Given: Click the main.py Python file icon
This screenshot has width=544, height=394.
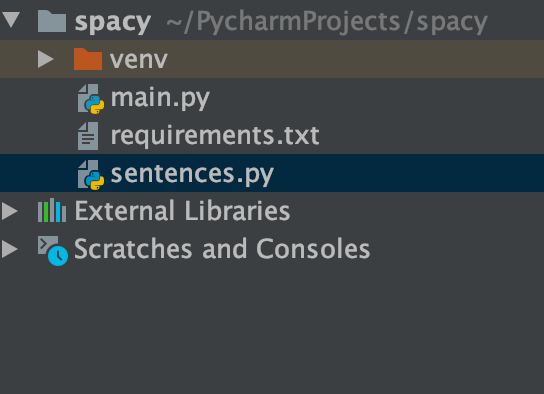Looking at the screenshot, I should coord(91,98).
